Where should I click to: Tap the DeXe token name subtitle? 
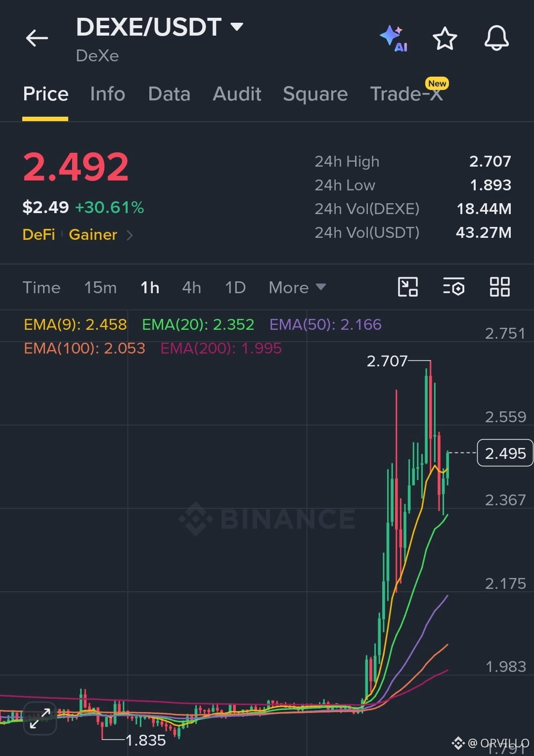coord(97,55)
